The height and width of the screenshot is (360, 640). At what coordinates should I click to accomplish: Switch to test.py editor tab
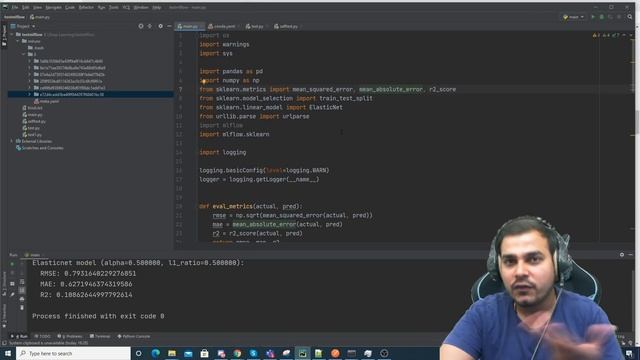256,26
